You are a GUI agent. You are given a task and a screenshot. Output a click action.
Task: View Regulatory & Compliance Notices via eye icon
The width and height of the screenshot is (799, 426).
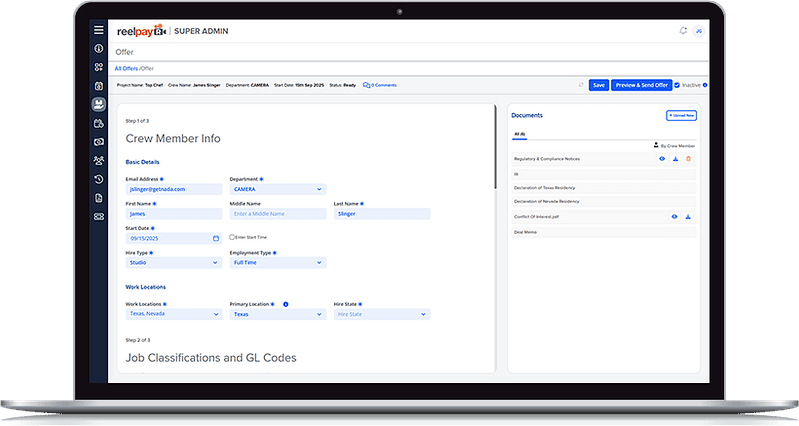[x=662, y=159]
